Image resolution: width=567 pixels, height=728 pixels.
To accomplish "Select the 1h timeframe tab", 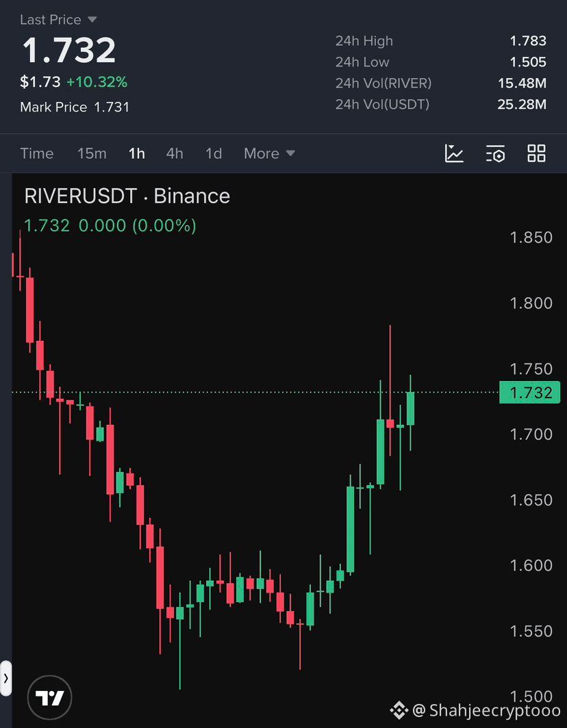I will 137,153.
